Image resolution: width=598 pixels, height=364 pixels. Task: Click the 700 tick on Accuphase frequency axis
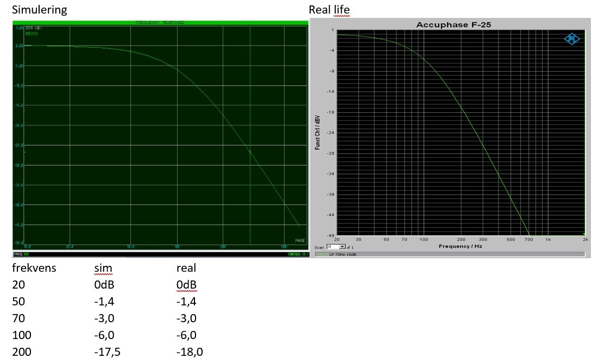point(528,239)
